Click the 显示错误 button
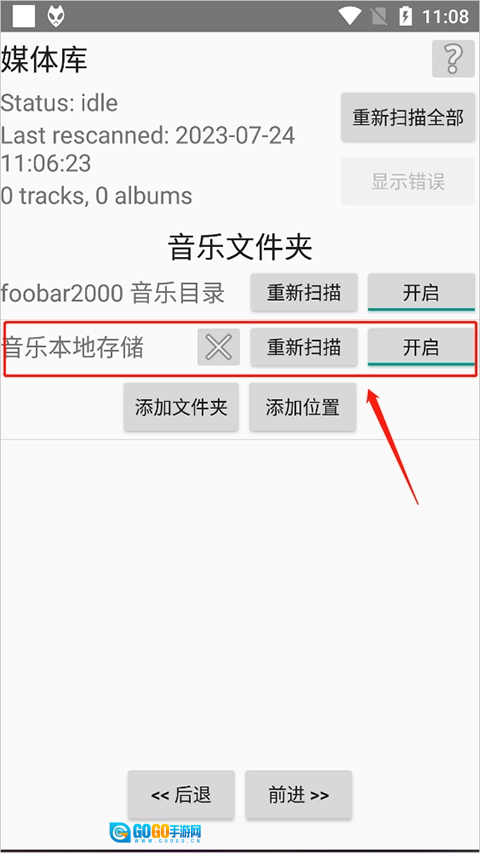The width and height of the screenshot is (480, 853). click(x=408, y=181)
